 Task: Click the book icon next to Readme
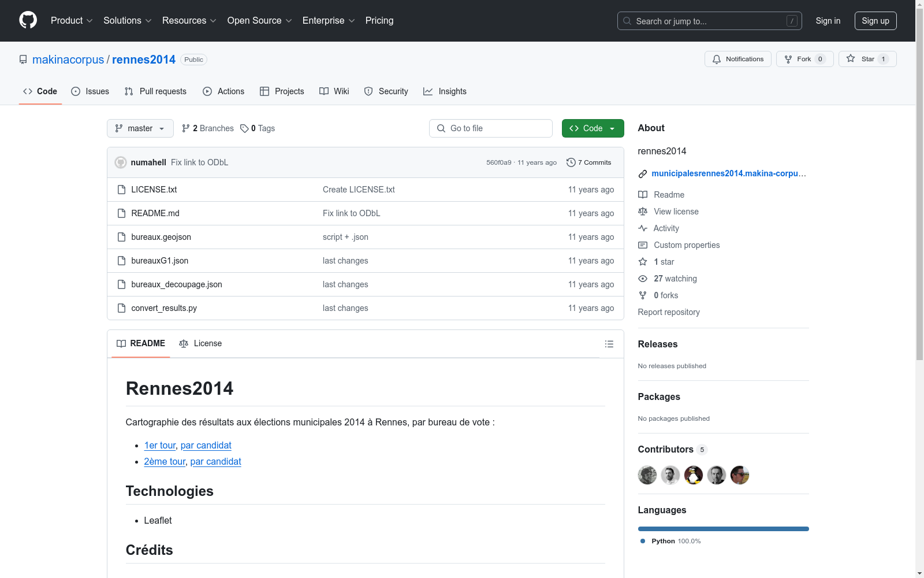(x=643, y=195)
